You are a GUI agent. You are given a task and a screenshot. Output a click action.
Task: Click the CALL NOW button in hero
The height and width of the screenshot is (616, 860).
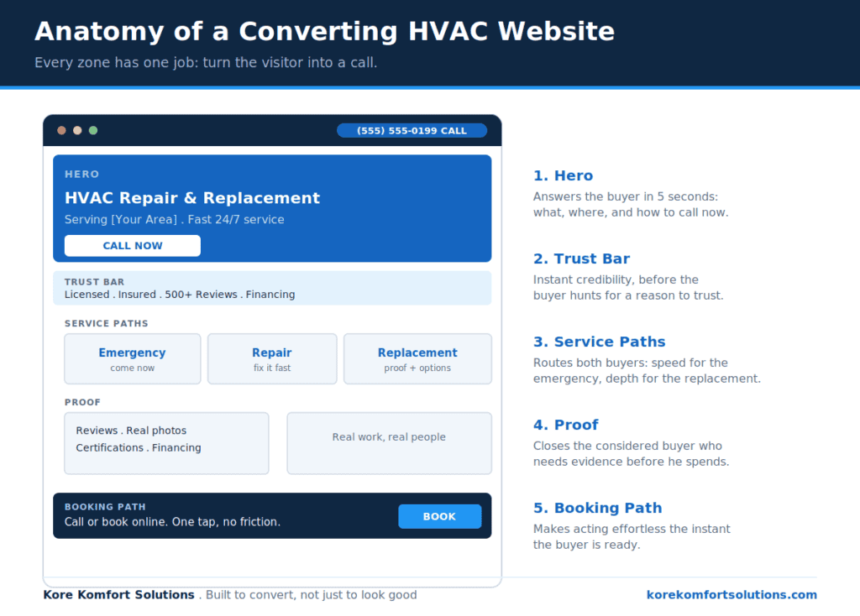[132, 246]
